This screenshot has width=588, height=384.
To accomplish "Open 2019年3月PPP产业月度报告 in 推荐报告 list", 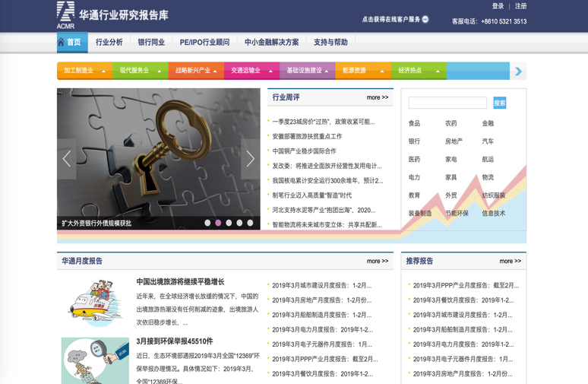I will coord(466,285).
